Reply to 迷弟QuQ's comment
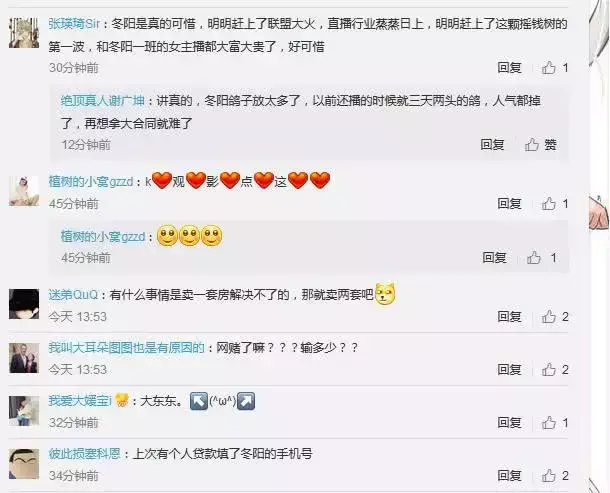The width and height of the screenshot is (610, 493). click(509, 317)
